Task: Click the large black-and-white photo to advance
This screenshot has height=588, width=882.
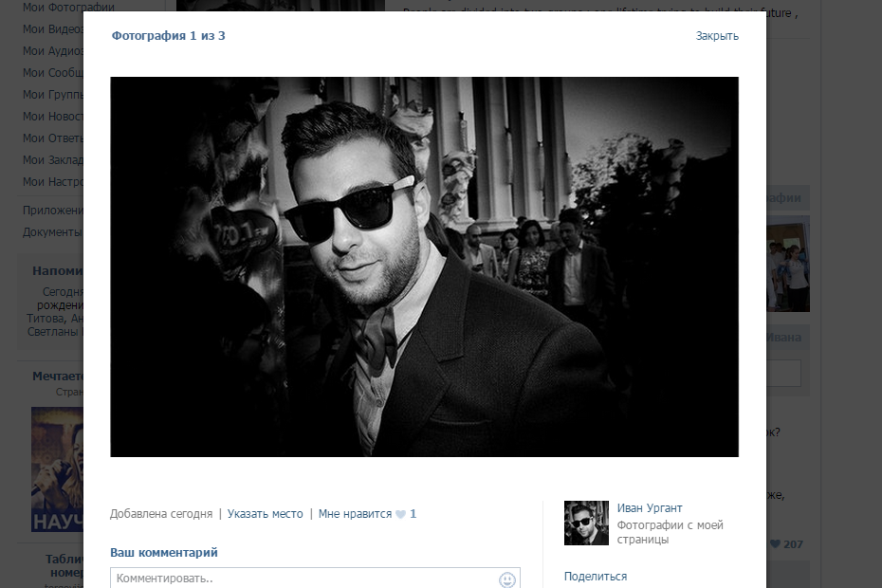Action: click(x=424, y=266)
